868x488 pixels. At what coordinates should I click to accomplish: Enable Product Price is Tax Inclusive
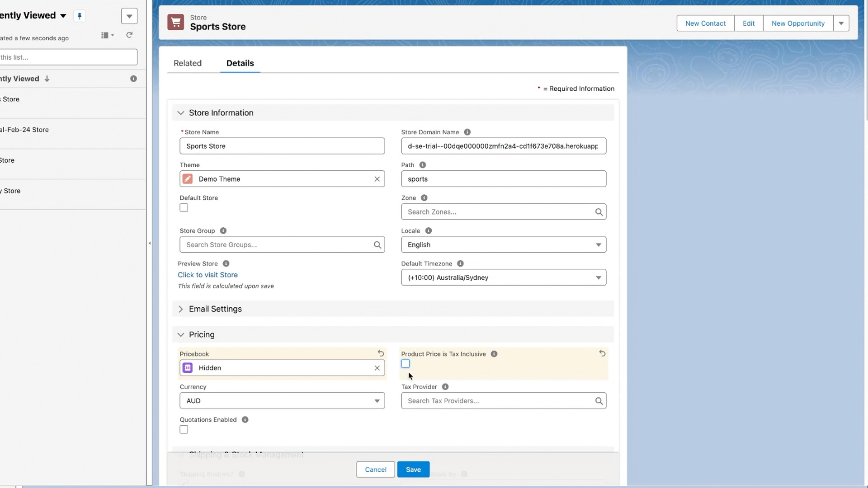click(x=405, y=364)
